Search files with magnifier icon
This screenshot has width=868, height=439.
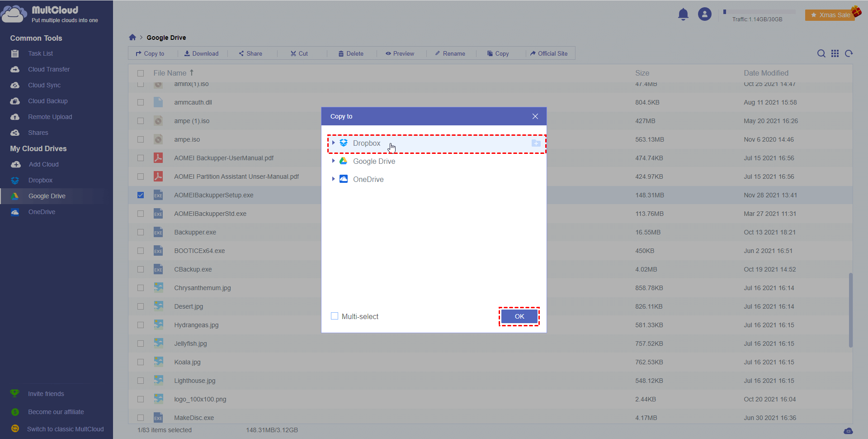[x=821, y=53]
